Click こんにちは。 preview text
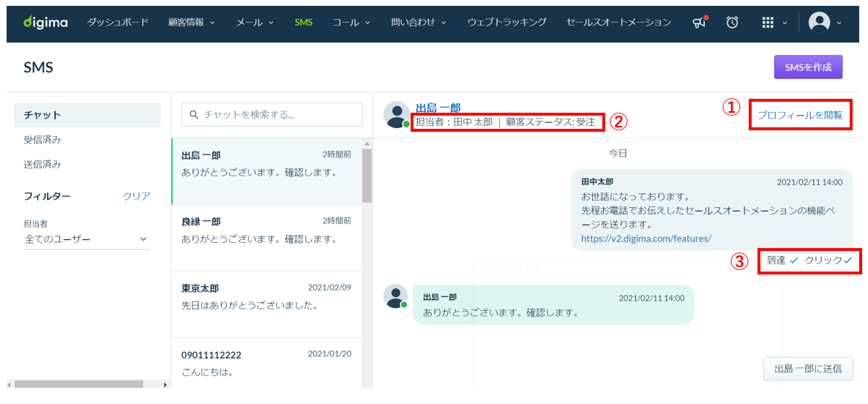Image resolution: width=868 pixels, height=404 pixels. 206,371
